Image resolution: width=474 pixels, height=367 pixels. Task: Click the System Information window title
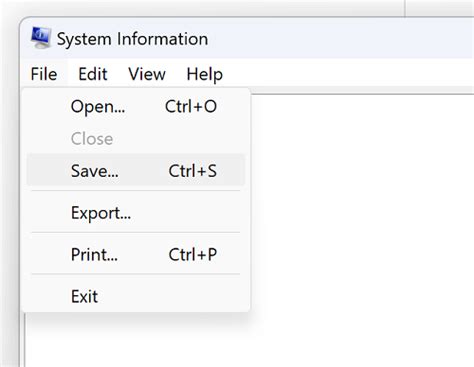pyautogui.click(x=132, y=39)
